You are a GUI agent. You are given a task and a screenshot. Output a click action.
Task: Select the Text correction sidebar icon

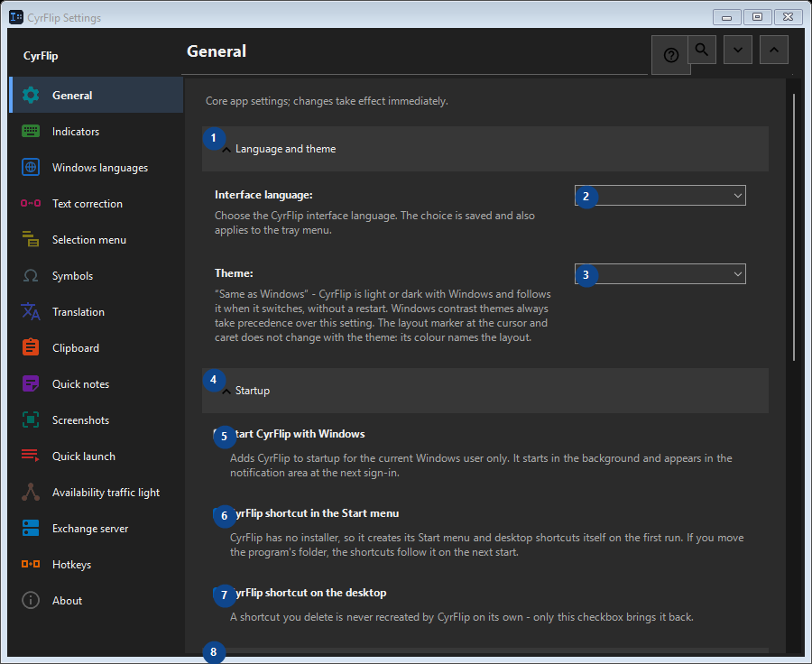(31, 204)
